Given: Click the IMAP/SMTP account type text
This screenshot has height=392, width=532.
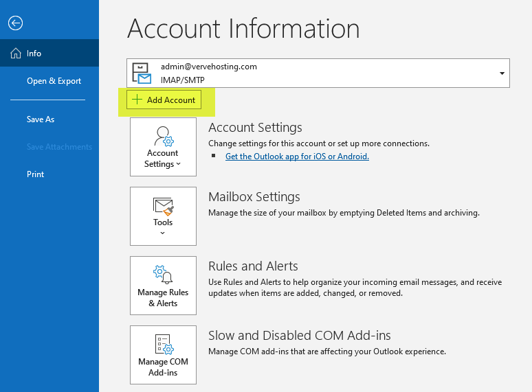Looking at the screenshot, I should click(x=183, y=80).
